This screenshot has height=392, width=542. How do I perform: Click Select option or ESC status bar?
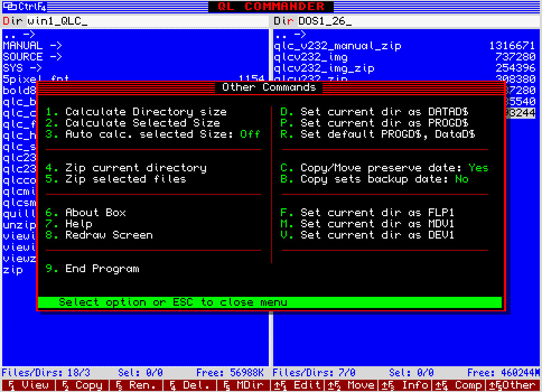pos(270,302)
